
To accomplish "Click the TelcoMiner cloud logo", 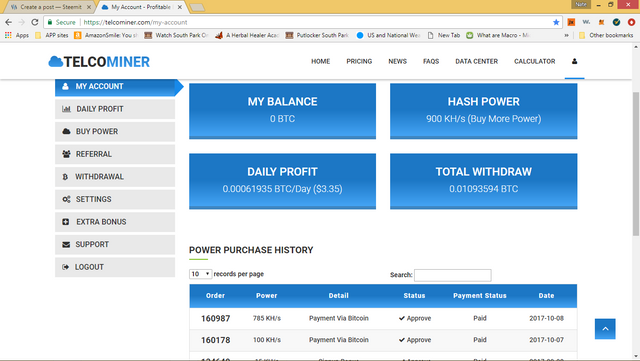I will click(99, 62).
